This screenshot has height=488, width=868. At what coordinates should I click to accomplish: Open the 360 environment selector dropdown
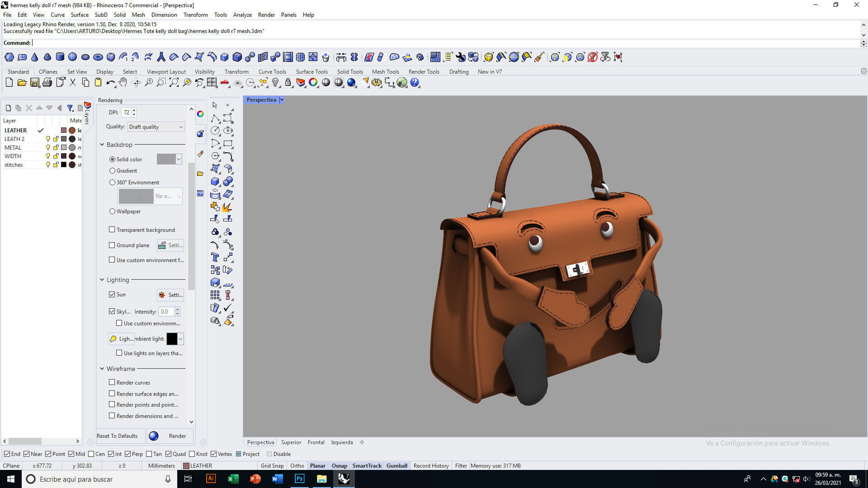[179, 196]
